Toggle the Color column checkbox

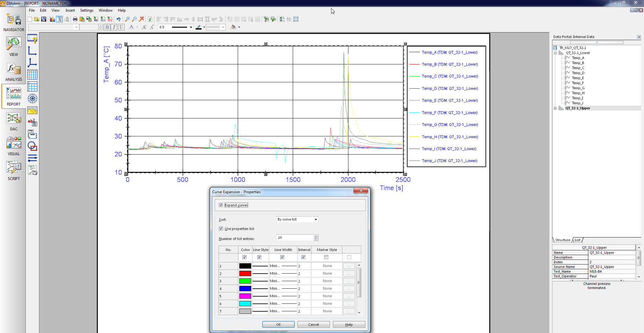pos(245,257)
